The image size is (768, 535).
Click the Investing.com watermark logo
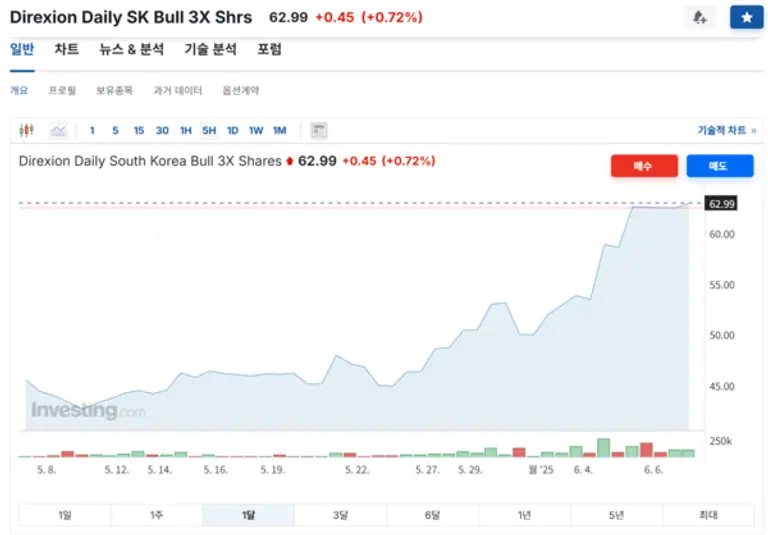88,410
